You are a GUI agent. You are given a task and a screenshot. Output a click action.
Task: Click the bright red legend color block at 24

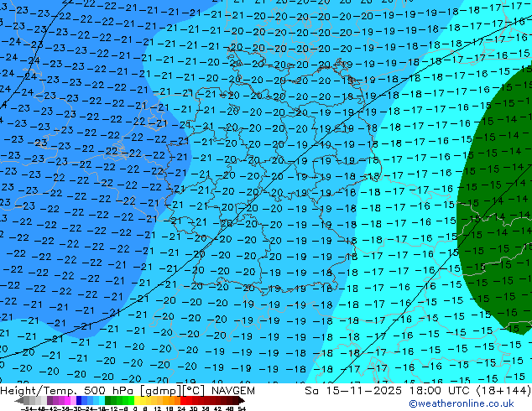pyautogui.click(x=183, y=400)
